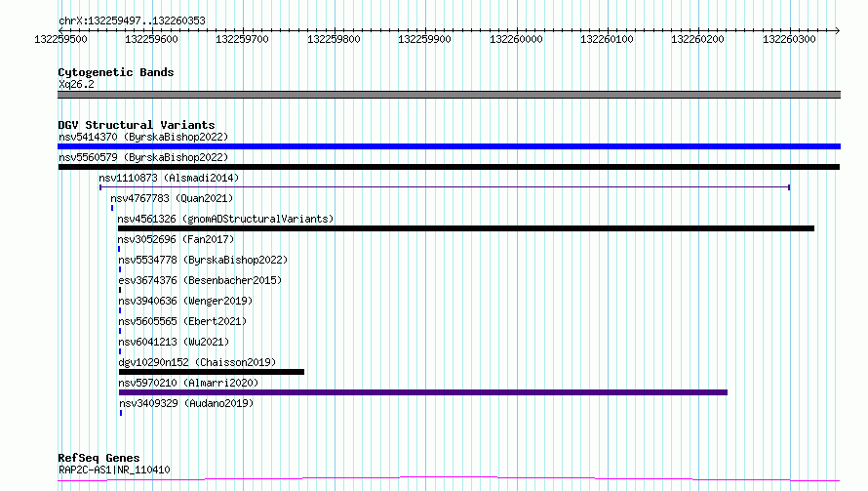
Task: Open nsv5414370 (ByrskaBishop2022) variant label
Action: point(143,137)
